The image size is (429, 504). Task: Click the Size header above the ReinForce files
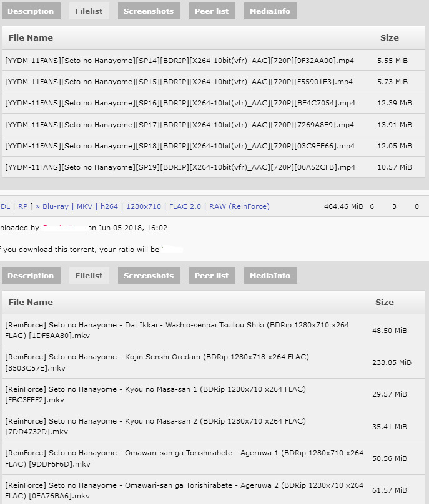(x=384, y=303)
